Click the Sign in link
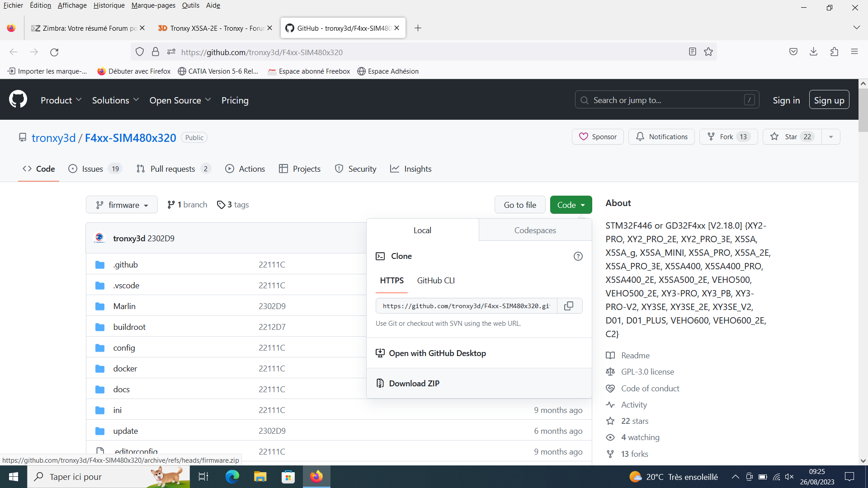This screenshot has height=488, width=868. pyautogui.click(x=786, y=100)
